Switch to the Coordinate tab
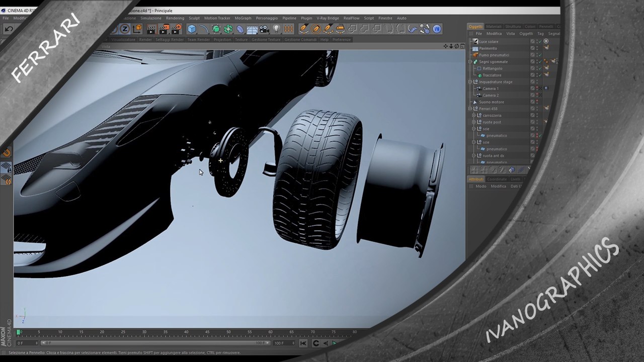The width and height of the screenshot is (644, 362). pos(497,179)
